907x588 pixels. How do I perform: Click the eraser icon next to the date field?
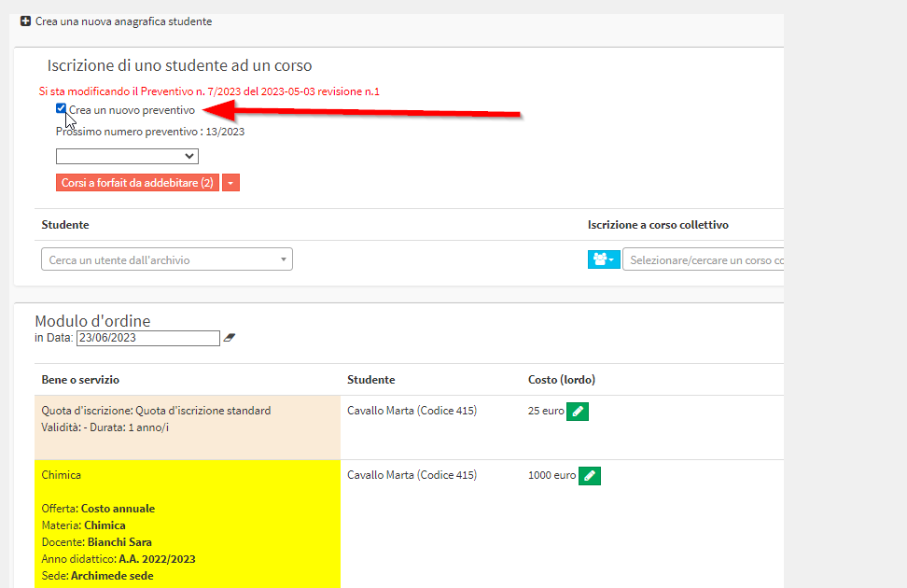230,338
